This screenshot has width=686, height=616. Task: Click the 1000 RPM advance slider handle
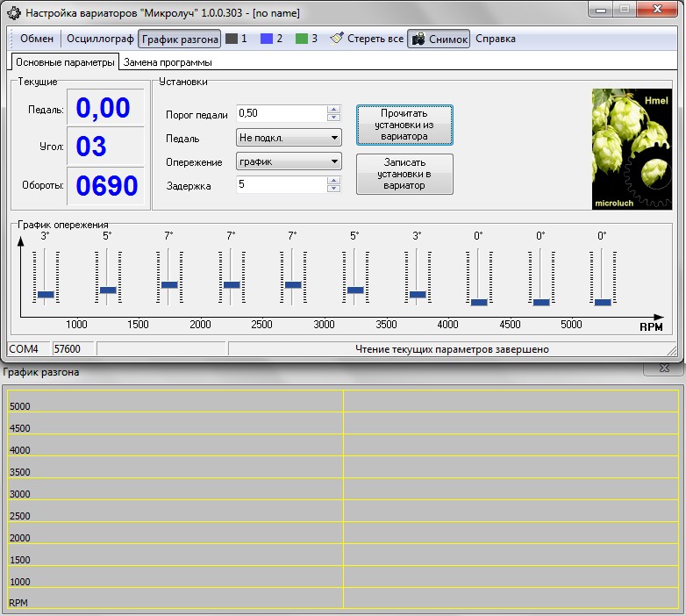[46, 294]
